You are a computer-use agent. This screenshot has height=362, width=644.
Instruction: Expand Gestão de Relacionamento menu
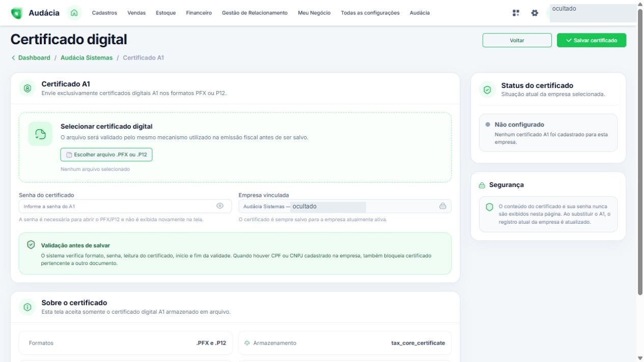(x=255, y=13)
